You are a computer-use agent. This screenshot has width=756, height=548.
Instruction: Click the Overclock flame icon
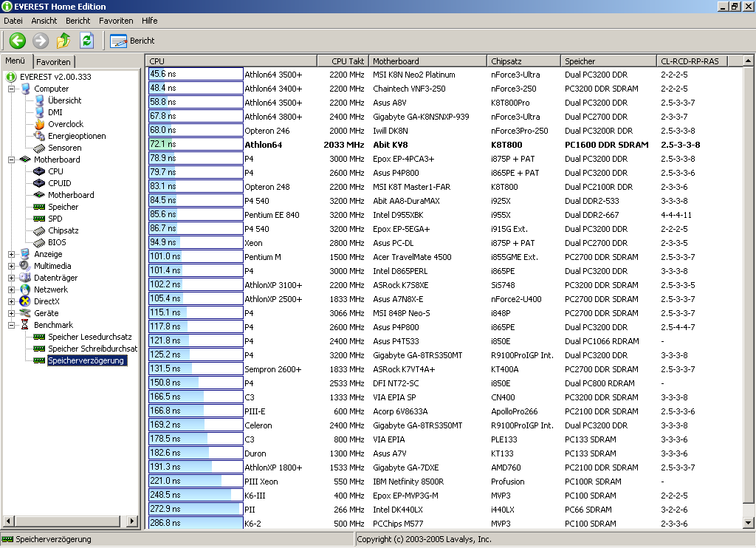coord(40,124)
